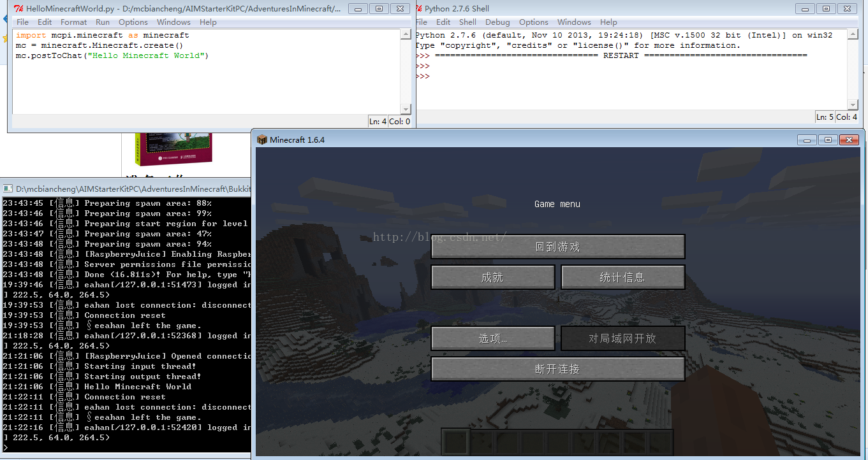Click 'Preparing start region for level' line
The width and height of the screenshot is (868, 460).
click(x=125, y=224)
